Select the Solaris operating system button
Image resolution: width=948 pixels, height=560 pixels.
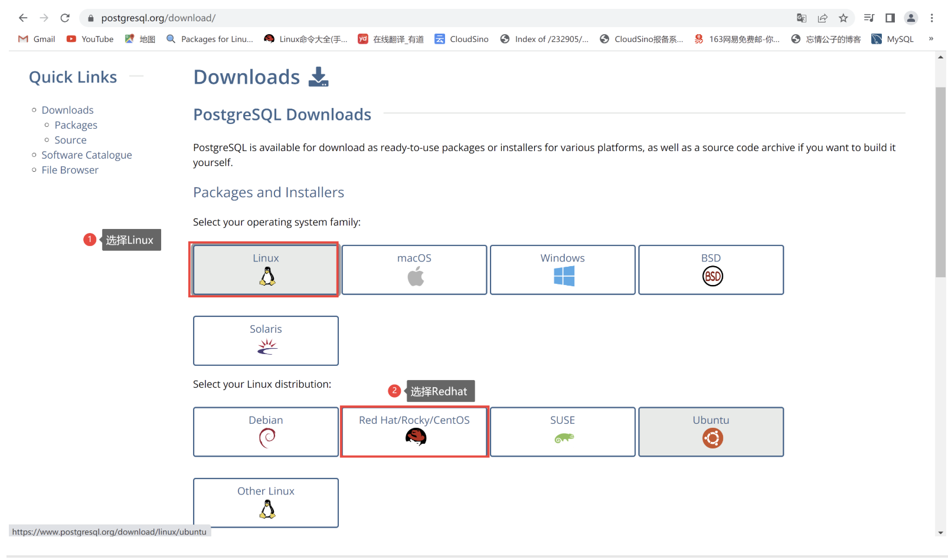click(x=266, y=340)
